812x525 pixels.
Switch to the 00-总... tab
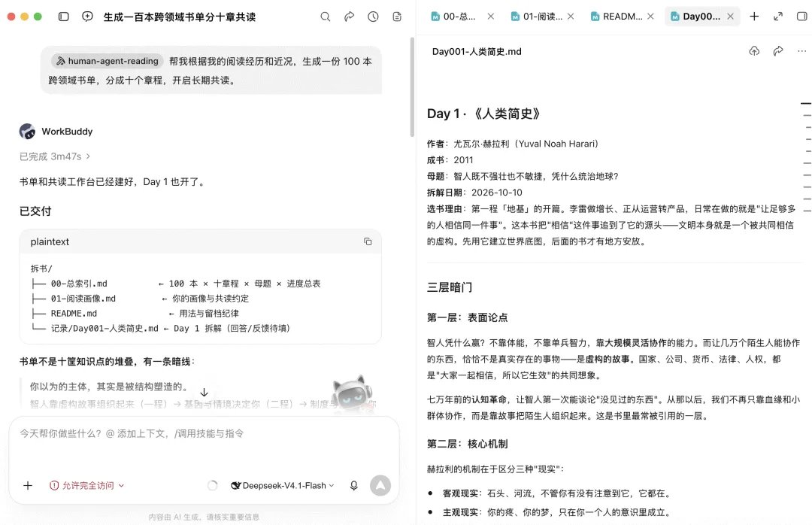453,17
